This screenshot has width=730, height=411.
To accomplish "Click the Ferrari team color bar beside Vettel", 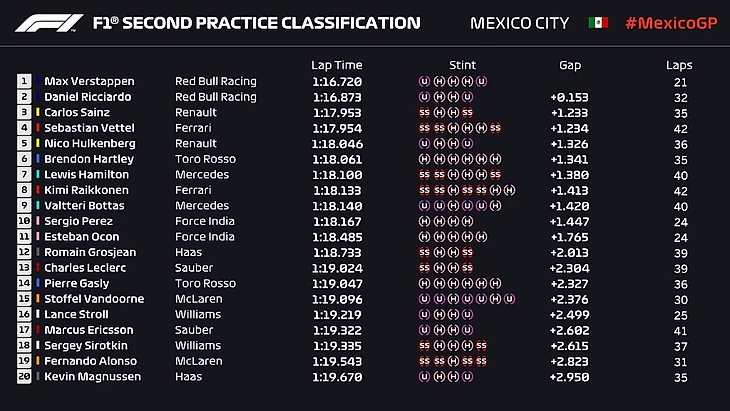I will pos(39,128).
